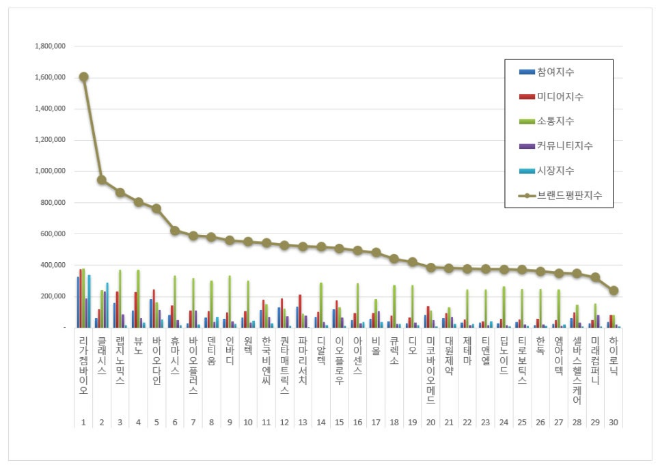Click the 하이로닉 axis label
The width and height of the screenshot is (660, 469).
point(613,354)
